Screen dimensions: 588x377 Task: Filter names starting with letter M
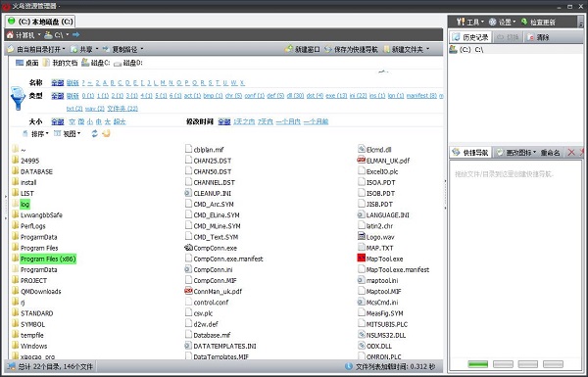pyautogui.click(x=163, y=82)
